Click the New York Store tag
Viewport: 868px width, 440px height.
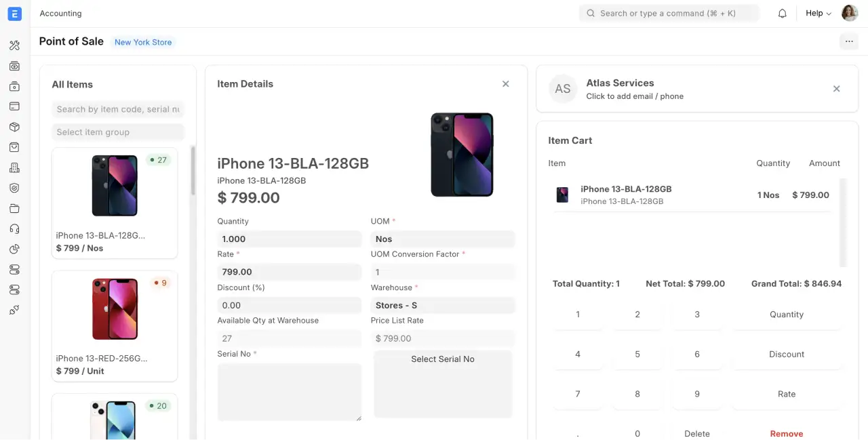point(143,42)
